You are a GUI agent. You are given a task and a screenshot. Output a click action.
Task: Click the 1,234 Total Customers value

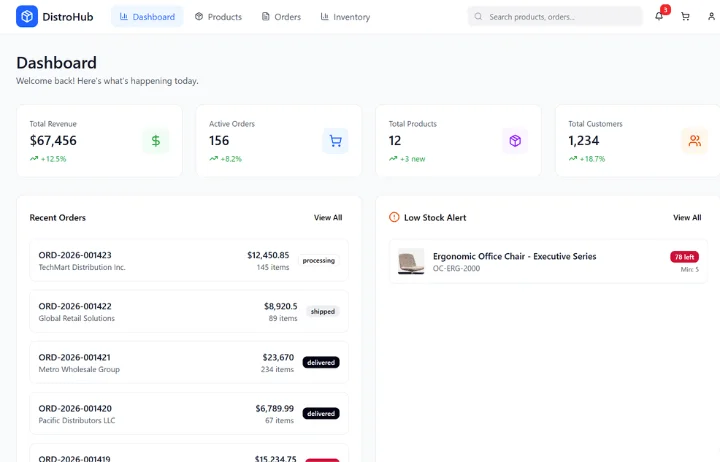tap(584, 141)
